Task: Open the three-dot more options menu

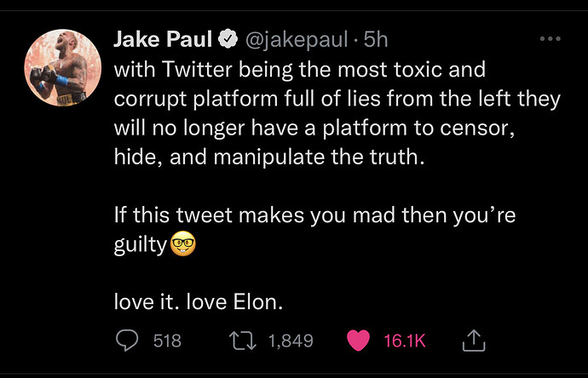Action: tap(551, 38)
